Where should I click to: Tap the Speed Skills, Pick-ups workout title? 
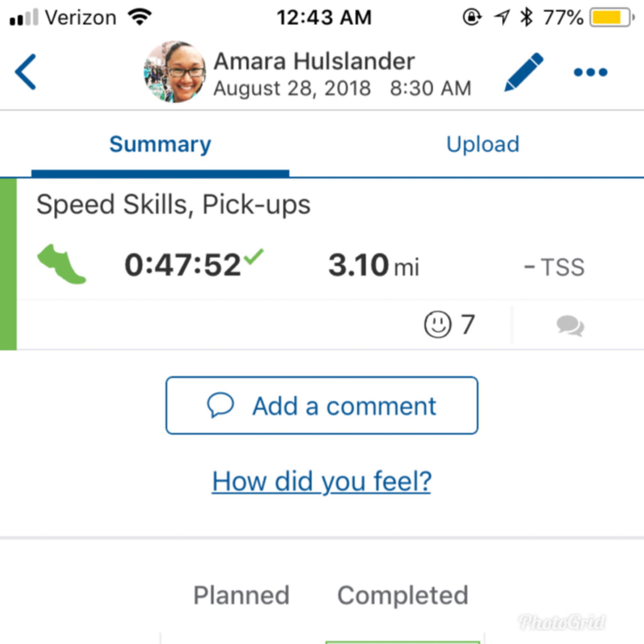173,205
